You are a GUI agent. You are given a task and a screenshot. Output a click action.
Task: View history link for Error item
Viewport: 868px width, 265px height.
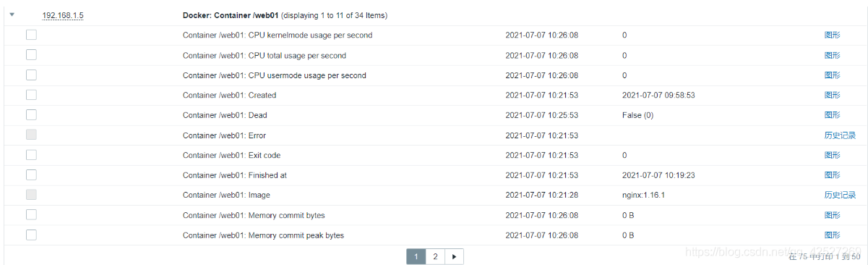(x=840, y=135)
